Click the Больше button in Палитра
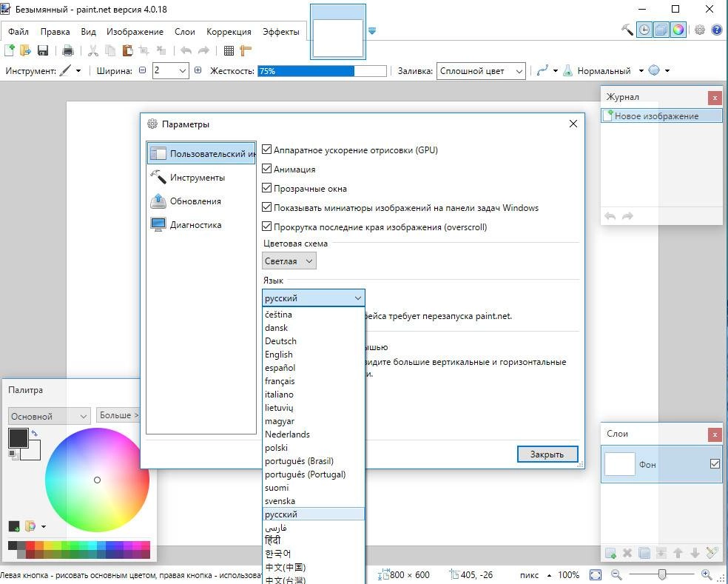Viewport: 728px width, 584px height. (x=118, y=415)
